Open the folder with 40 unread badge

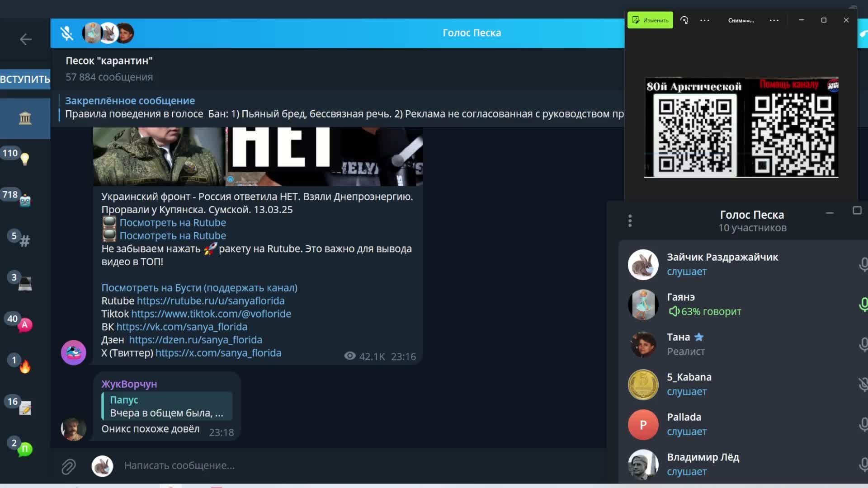(25, 324)
